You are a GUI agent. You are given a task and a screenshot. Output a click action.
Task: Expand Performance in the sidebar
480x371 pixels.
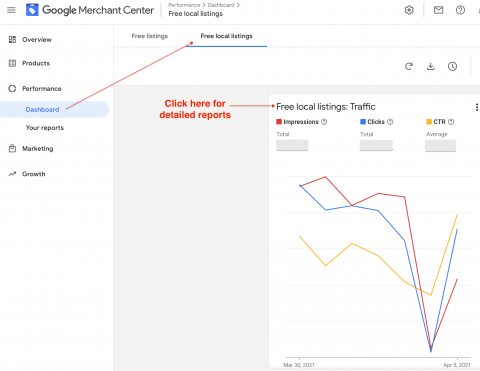(x=42, y=88)
